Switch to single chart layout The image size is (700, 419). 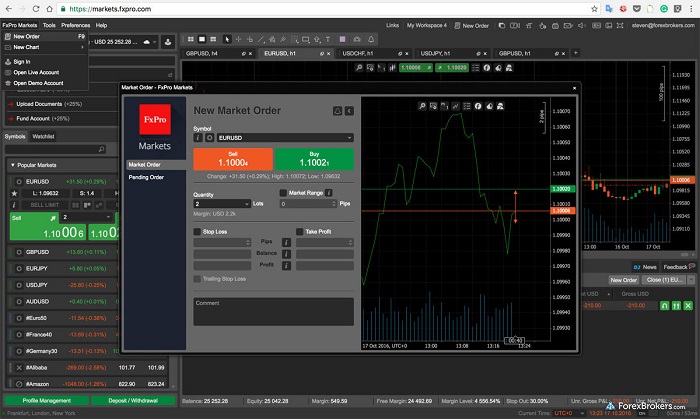202,39
